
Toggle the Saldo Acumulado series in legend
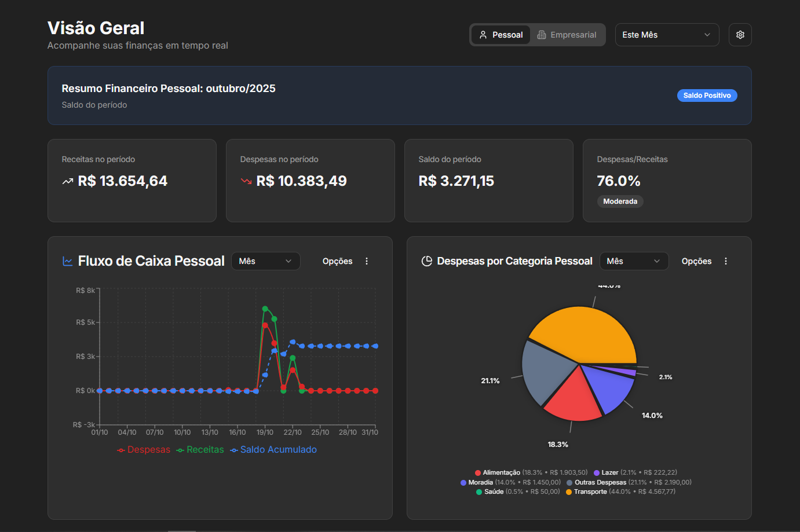tap(273, 450)
